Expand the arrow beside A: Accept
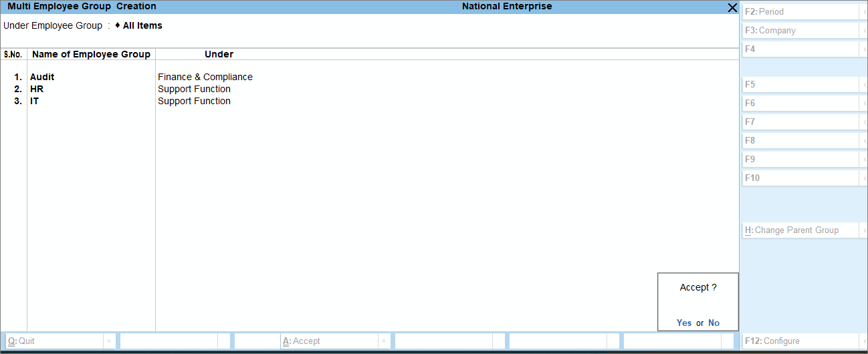 tap(384, 341)
